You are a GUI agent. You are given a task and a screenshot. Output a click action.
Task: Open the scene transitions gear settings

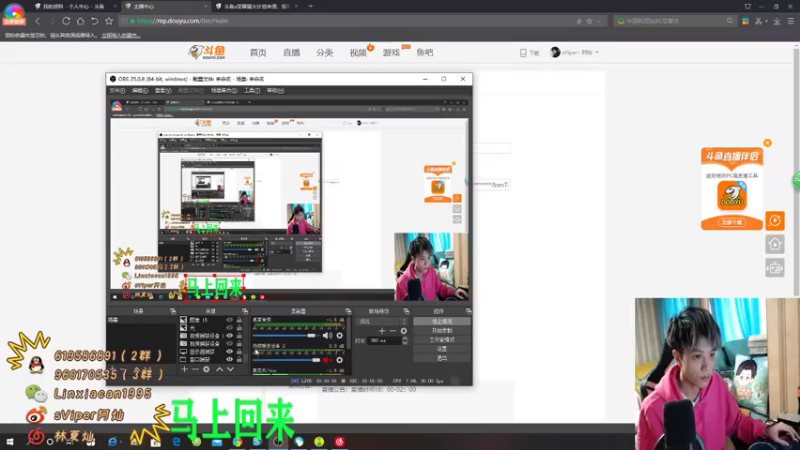pyautogui.click(x=404, y=331)
